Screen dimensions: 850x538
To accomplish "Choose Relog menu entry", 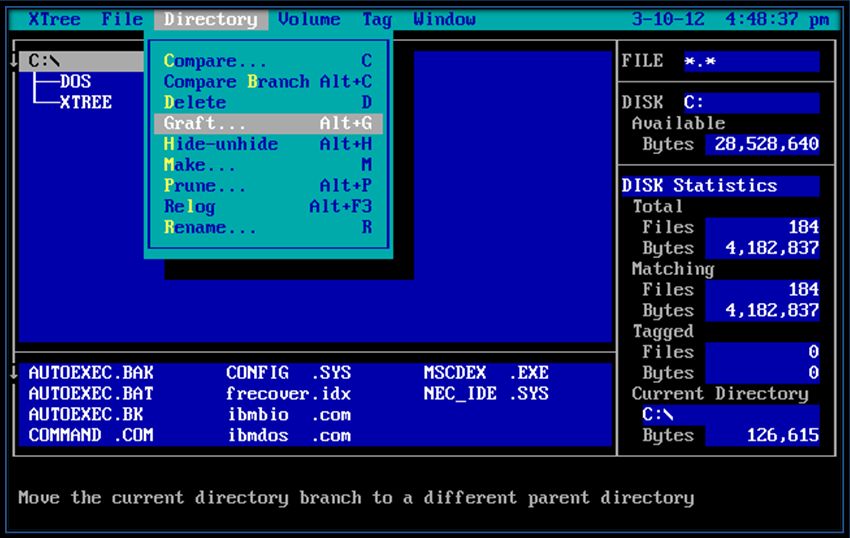I will click(268, 206).
